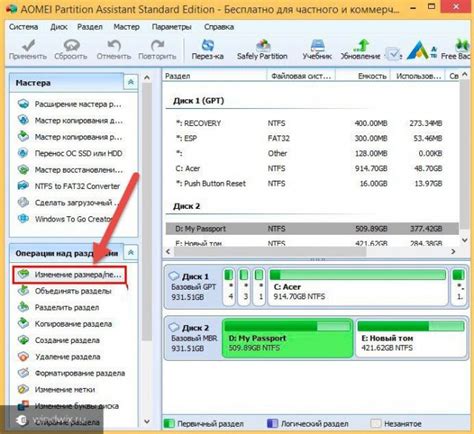474x434 pixels.
Task: Click the Применить apply toolbar icon
Action: coord(28,49)
